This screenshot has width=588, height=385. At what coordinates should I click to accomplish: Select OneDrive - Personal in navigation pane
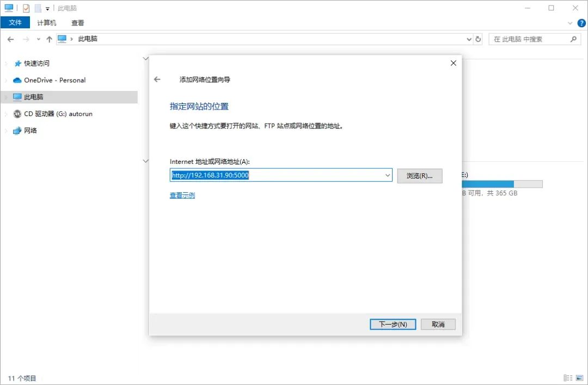pos(55,80)
